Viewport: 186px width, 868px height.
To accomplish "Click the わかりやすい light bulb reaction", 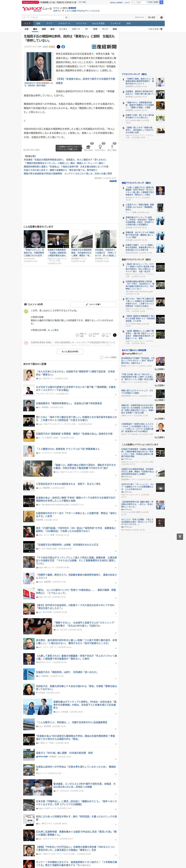I will click(x=100, y=147).
